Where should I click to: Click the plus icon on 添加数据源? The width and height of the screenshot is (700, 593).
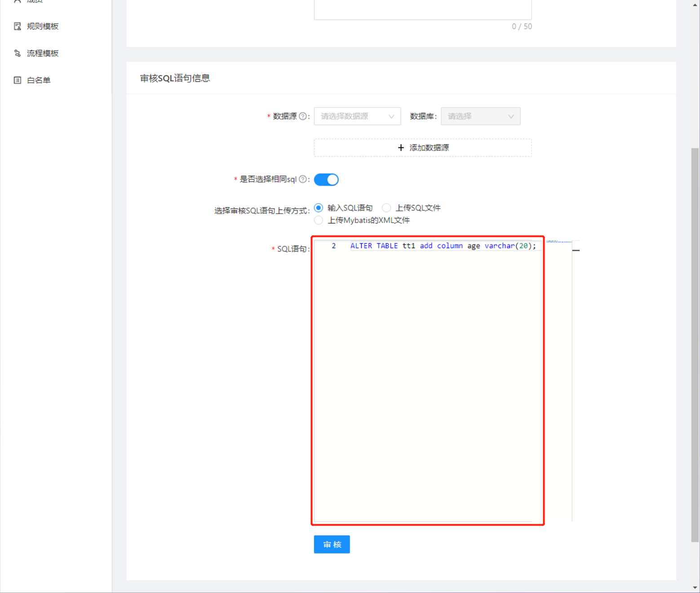(x=401, y=147)
